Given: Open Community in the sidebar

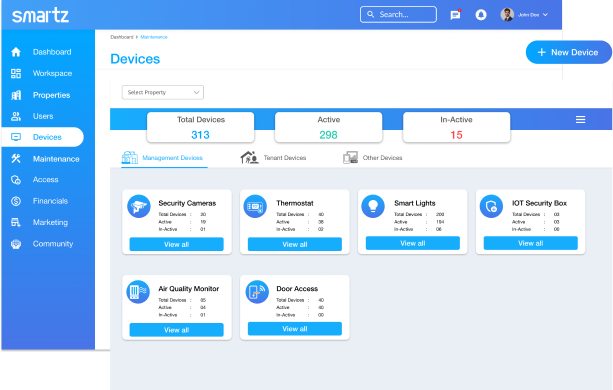Looking at the screenshot, I should coord(53,244).
